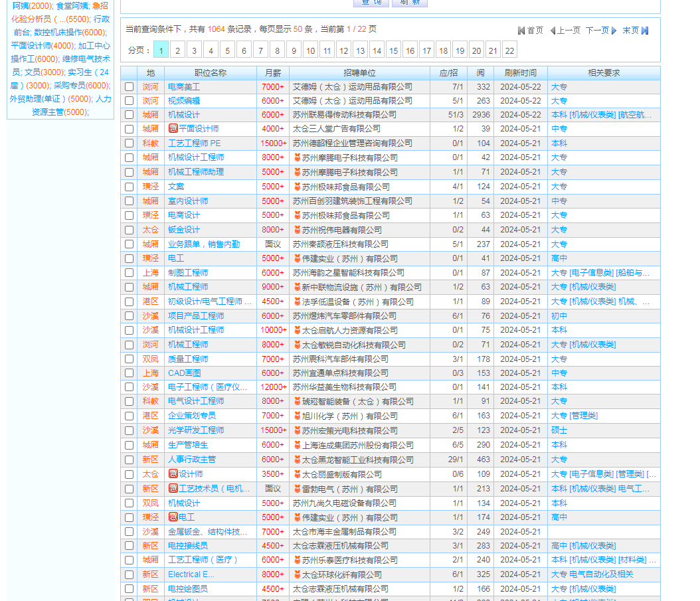Click the last page skip icon

click(645, 31)
